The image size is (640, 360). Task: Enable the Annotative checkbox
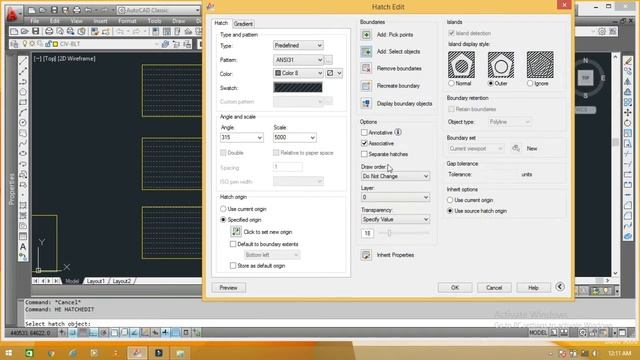point(364,133)
